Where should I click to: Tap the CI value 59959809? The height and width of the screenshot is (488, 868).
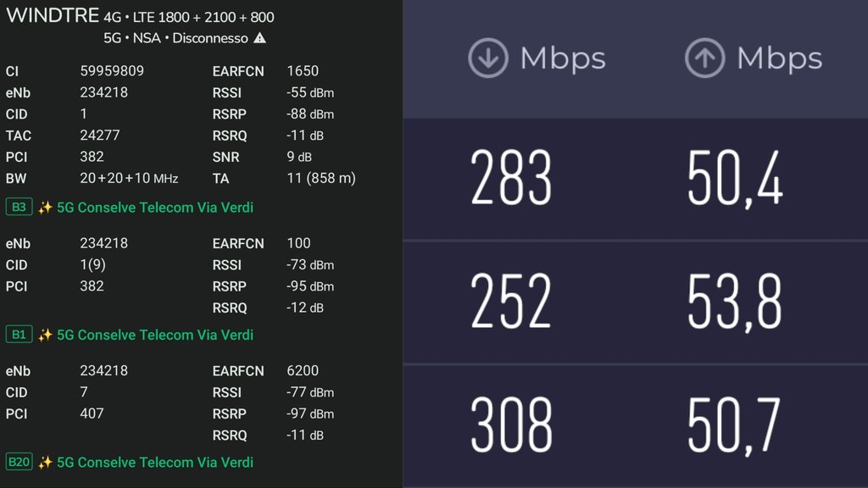112,71
